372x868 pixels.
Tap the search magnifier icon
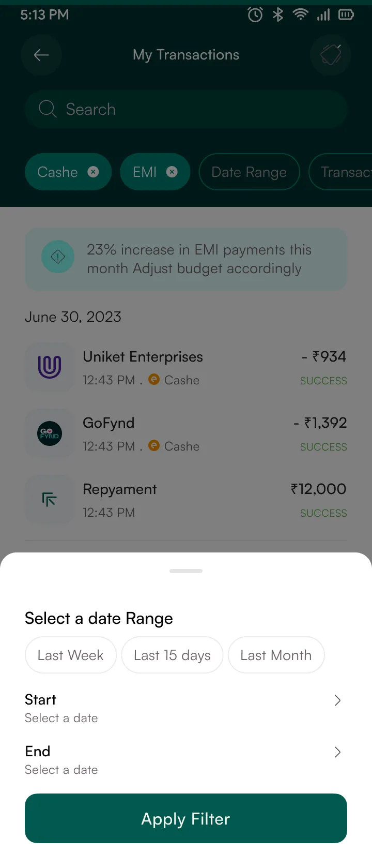[48, 109]
